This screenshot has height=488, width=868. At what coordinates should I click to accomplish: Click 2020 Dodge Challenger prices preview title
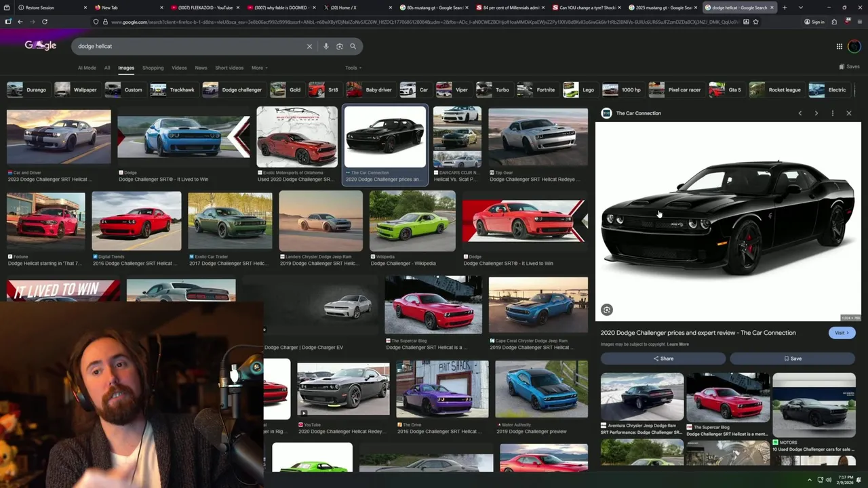point(698,333)
